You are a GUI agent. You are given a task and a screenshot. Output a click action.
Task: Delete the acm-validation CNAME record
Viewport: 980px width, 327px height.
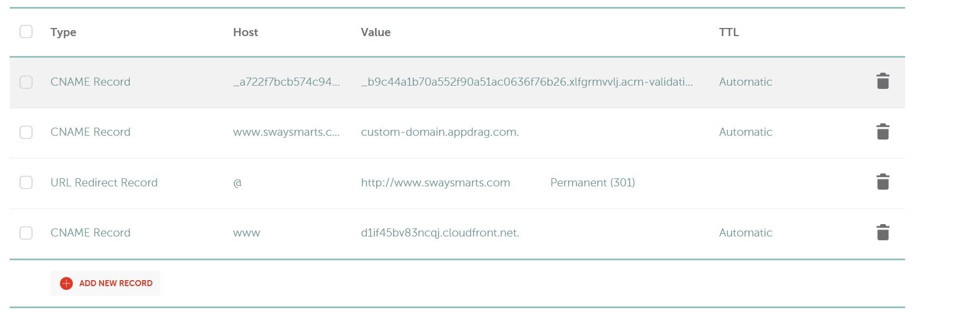tap(882, 81)
